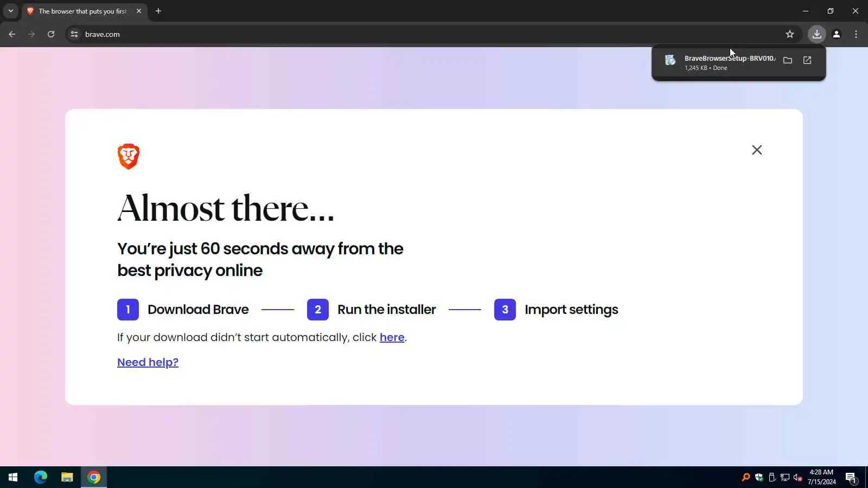Open the tab search dropdown

11,11
